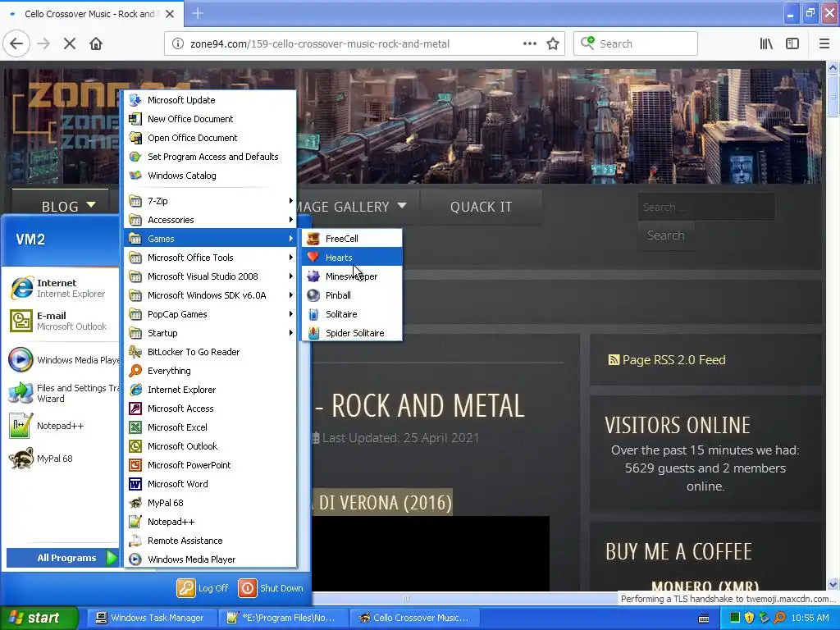Image resolution: width=840 pixels, height=630 pixels.
Task: Click the Microsoft Update icon
Action: tap(135, 100)
